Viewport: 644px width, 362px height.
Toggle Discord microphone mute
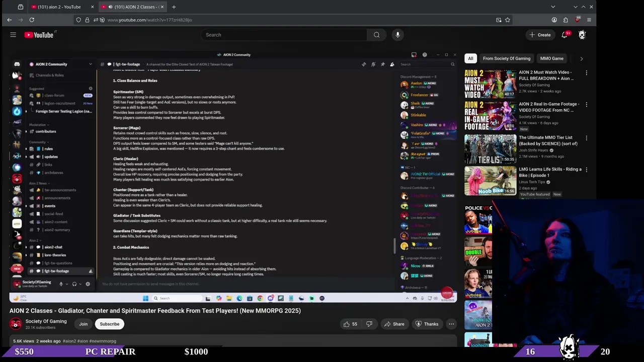tap(61, 284)
